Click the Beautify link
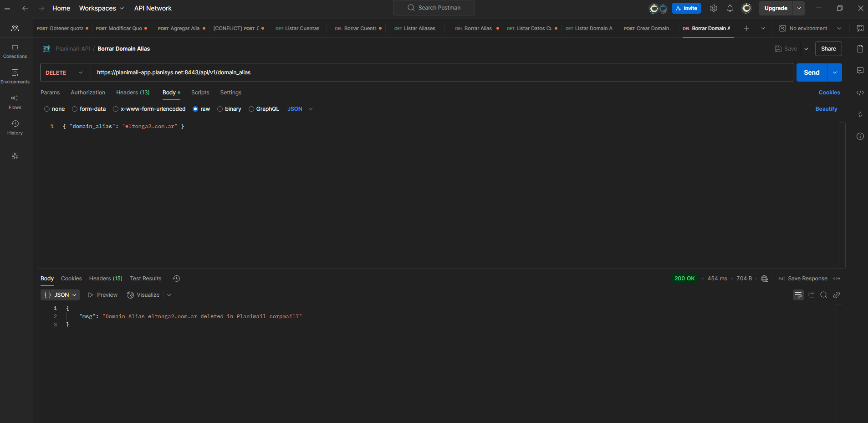The image size is (868, 423). (826, 109)
